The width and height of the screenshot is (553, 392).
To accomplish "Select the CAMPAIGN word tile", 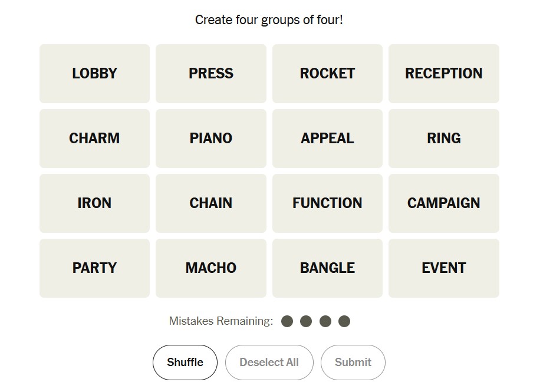I will coord(443,203).
